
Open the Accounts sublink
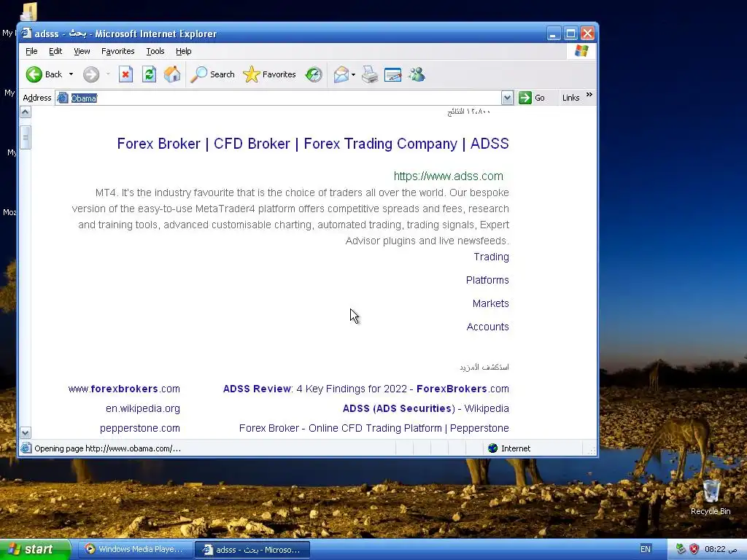coord(487,327)
